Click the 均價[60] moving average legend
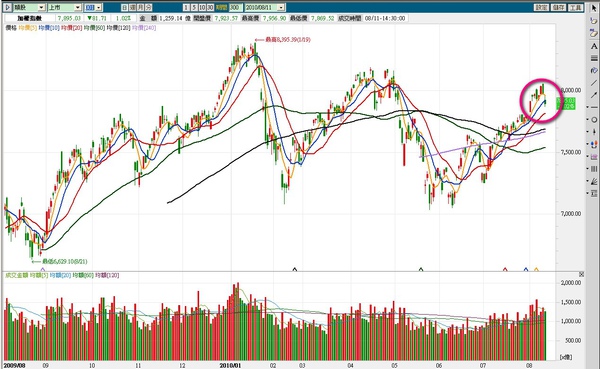Screen dimensions: 600x369 94,28
